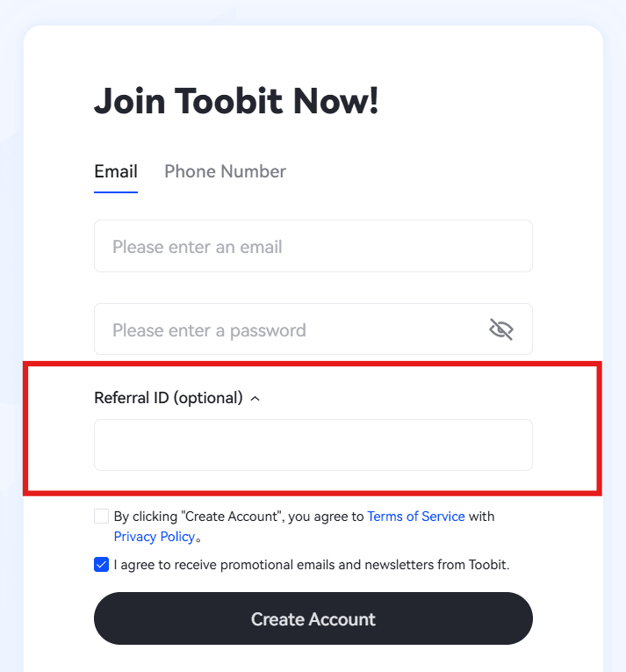The height and width of the screenshot is (672, 626).
Task: Click the "Please enter a password" placeholder
Action: click(209, 330)
